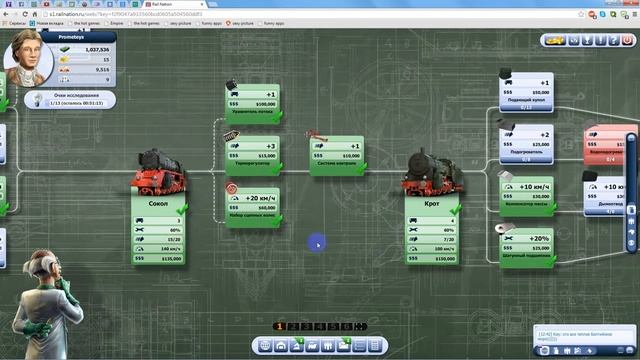
Task: Click the research points timer panel
Action: (x=70, y=100)
